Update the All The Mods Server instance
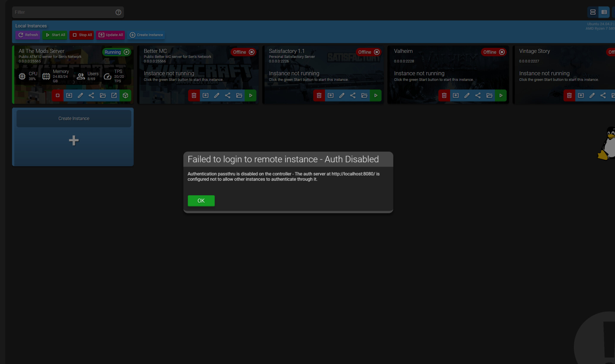The width and height of the screenshot is (615, 364). (69, 96)
